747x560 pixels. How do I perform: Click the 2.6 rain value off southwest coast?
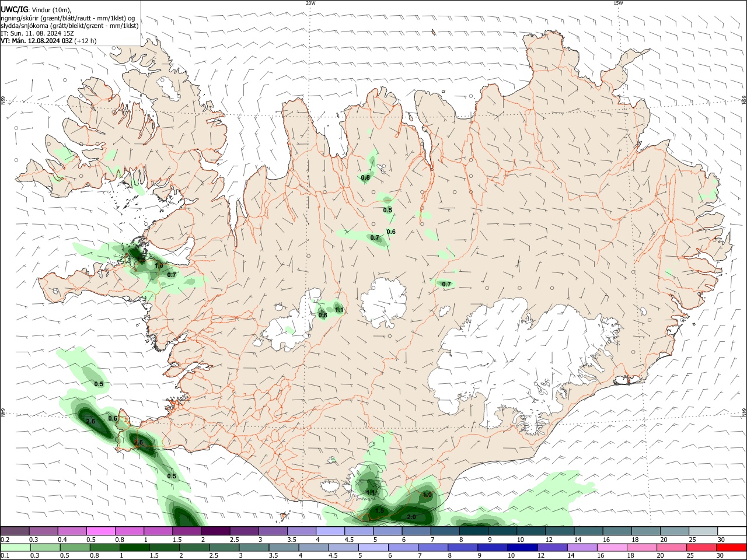coord(90,421)
